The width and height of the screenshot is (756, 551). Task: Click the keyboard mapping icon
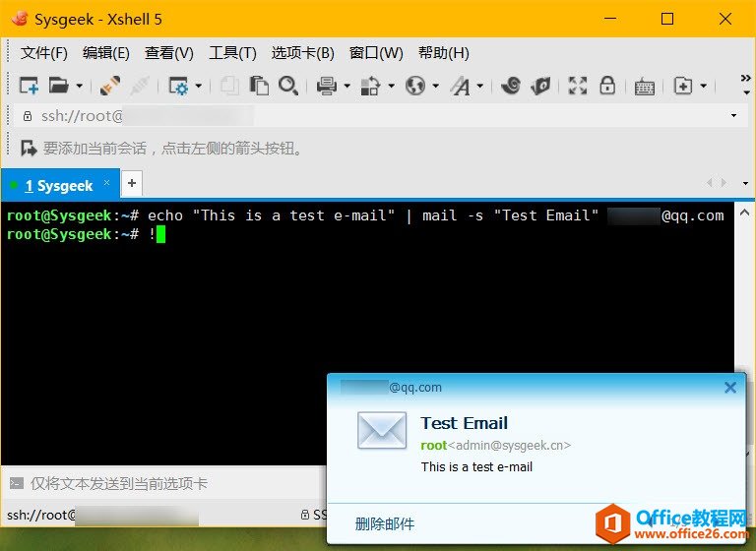tap(645, 88)
